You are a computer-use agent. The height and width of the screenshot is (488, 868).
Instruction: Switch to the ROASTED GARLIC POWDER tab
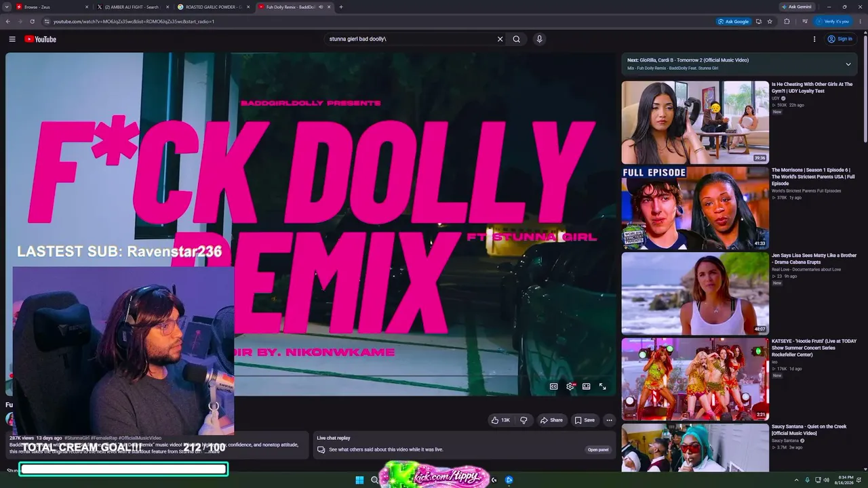(213, 7)
